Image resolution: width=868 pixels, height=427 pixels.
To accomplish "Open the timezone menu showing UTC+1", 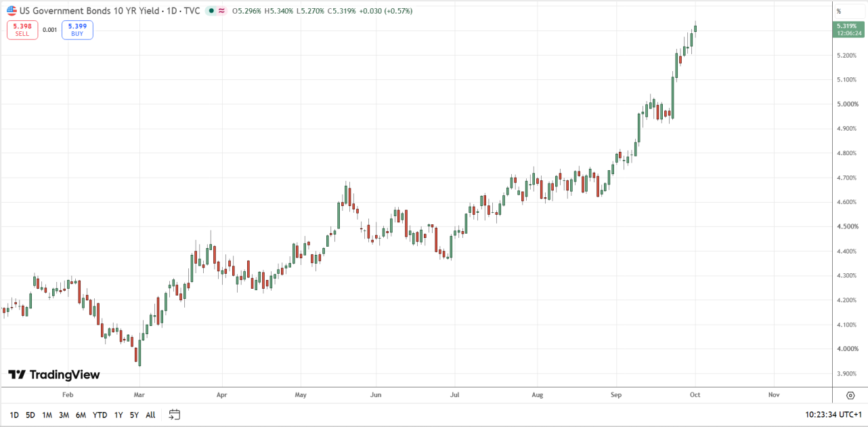I will tap(832, 414).
